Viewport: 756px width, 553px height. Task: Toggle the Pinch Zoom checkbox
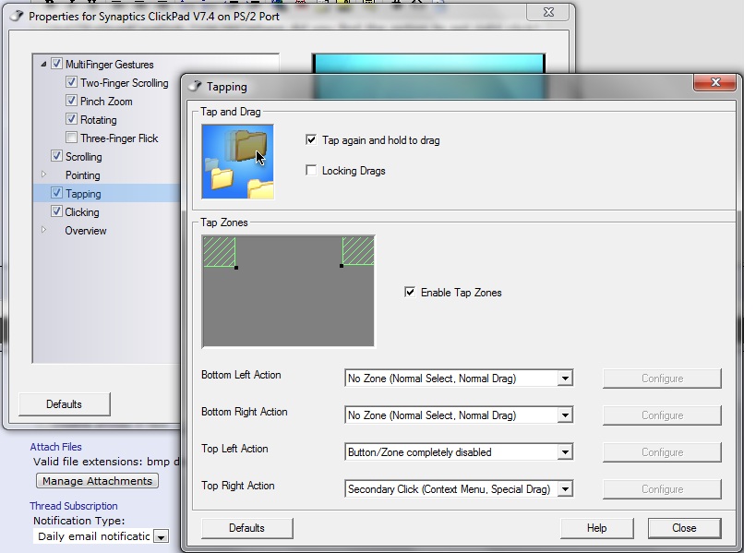[x=71, y=101]
